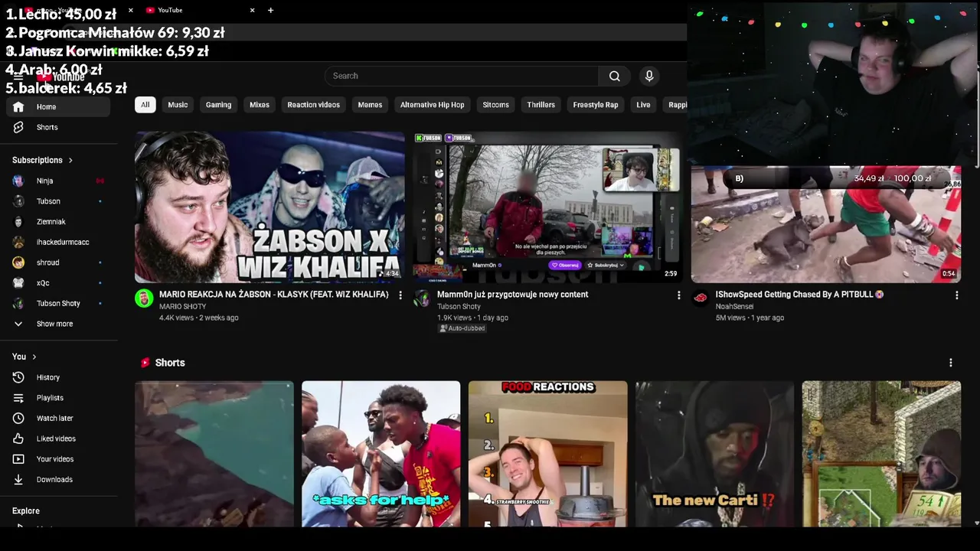Viewport: 980px width, 551px height.
Task: Select the Thrillers filter chip
Action: (541, 105)
